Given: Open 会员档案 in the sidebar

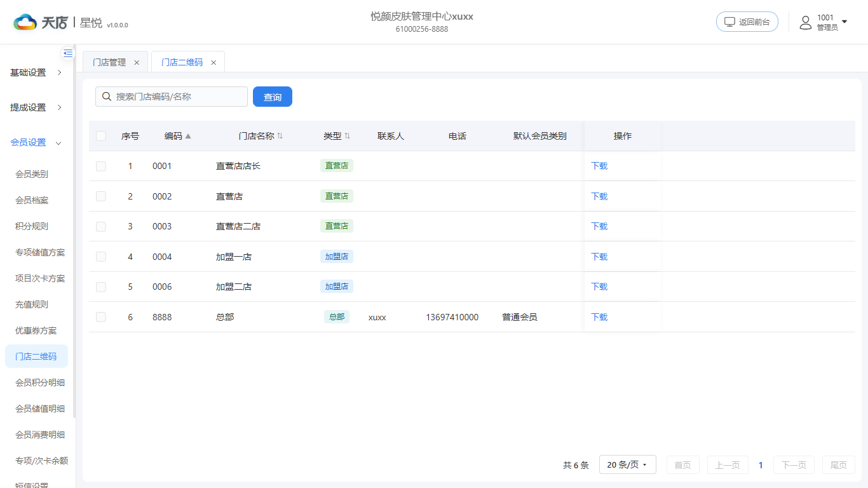Looking at the screenshot, I should click(x=32, y=200).
